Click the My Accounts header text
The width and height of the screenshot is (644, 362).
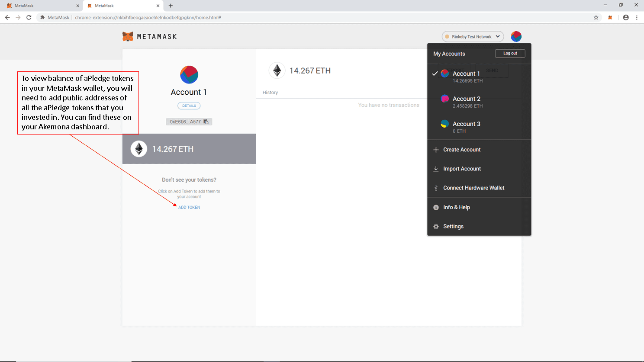[x=449, y=54]
